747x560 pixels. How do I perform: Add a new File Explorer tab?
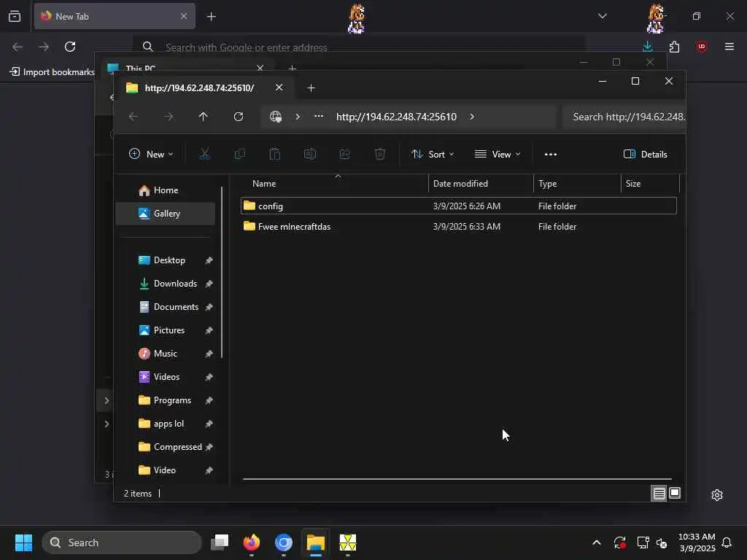[311, 88]
